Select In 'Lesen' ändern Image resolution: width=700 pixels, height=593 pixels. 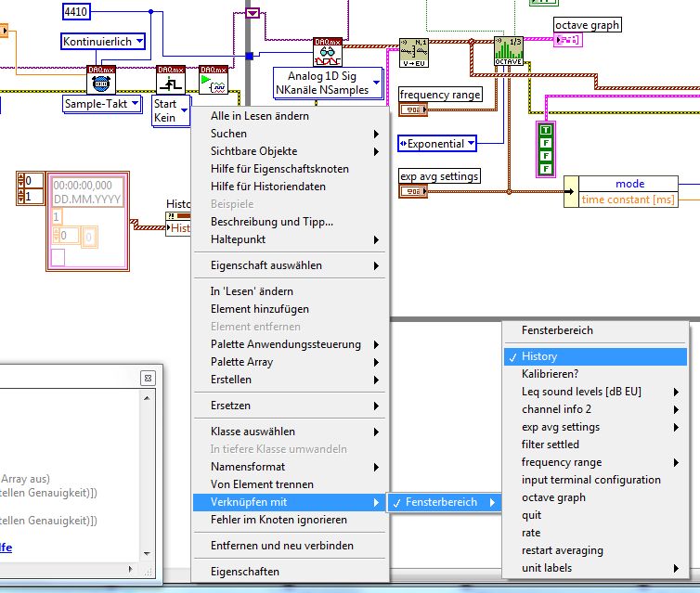point(290,291)
